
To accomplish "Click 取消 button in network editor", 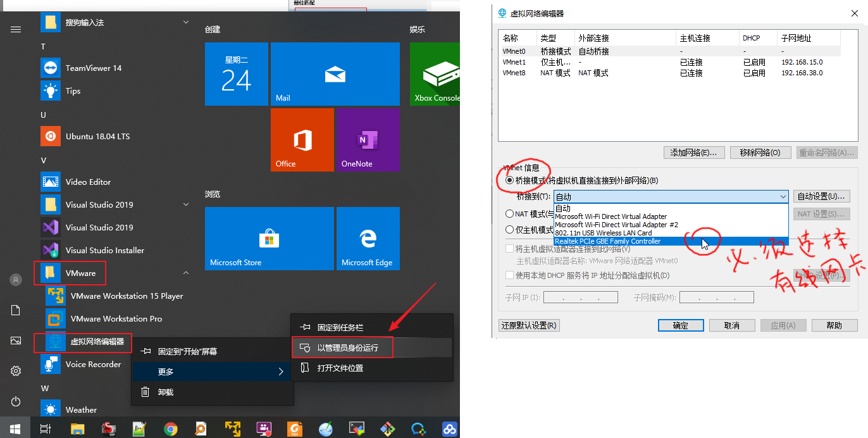I will (732, 325).
